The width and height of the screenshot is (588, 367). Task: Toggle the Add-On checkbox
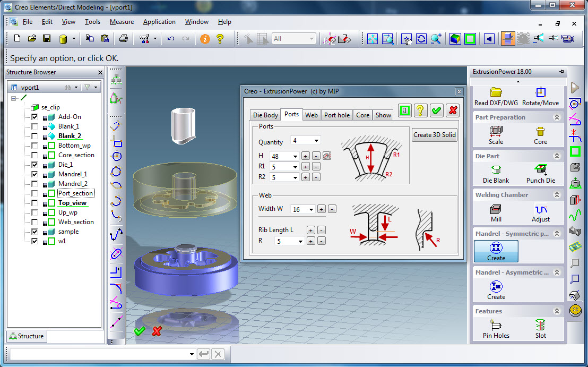coord(34,117)
